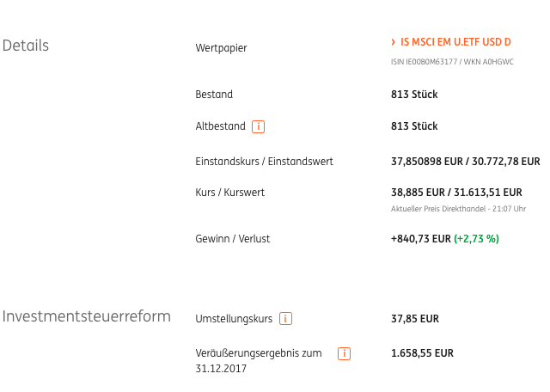Click the 38,885 EUR / 31.613,51 EUR value
This screenshot has height=392, width=550.
(456, 193)
